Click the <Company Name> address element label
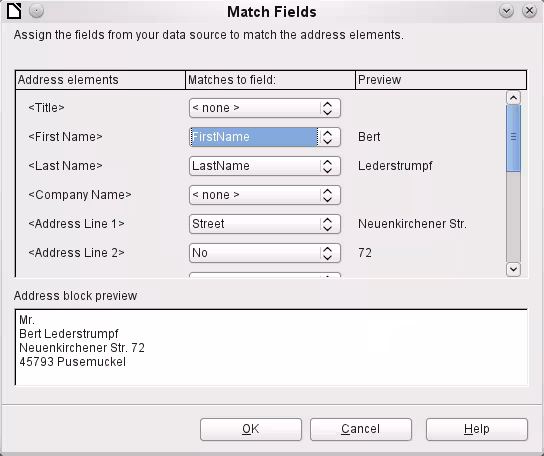Image resolution: width=544 pixels, height=456 pixels. pos(80,195)
